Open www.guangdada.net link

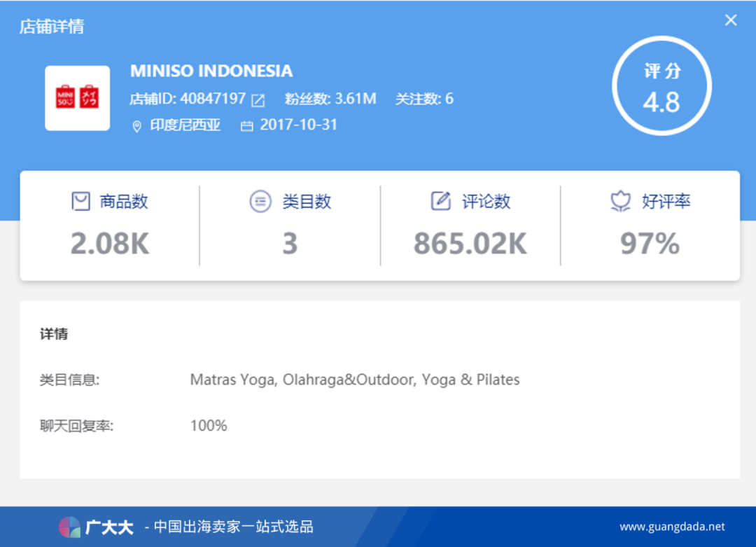click(671, 527)
